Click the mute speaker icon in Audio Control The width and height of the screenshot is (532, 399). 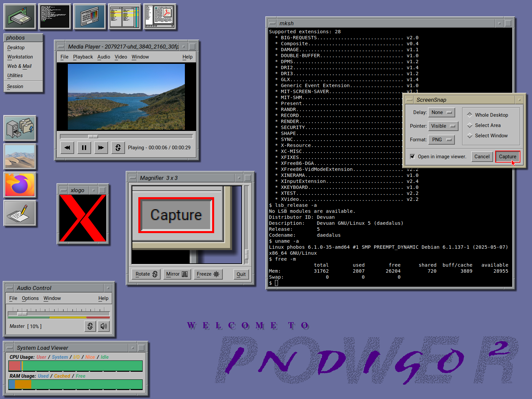104,326
